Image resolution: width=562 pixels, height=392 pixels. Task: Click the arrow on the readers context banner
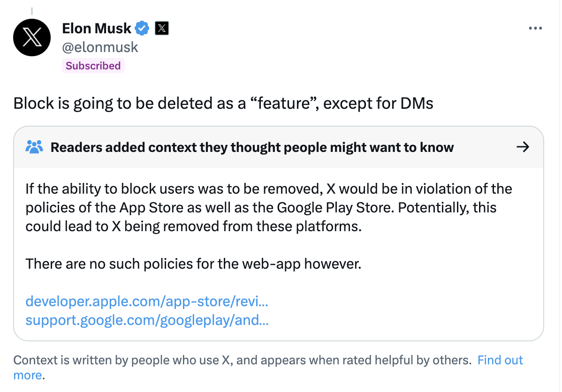pos(523,147)
